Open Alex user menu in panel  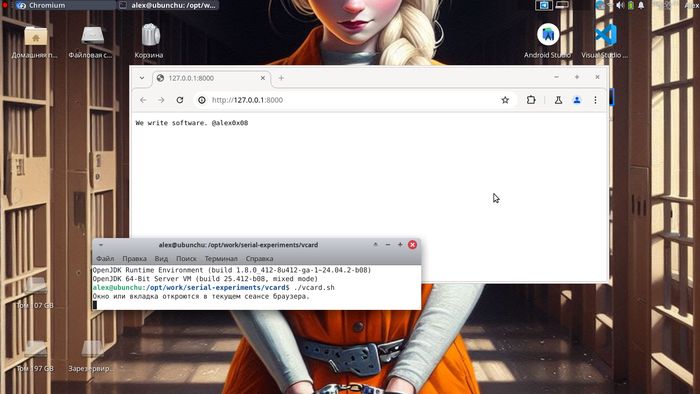pyautogui.click(x=692, y=5)
